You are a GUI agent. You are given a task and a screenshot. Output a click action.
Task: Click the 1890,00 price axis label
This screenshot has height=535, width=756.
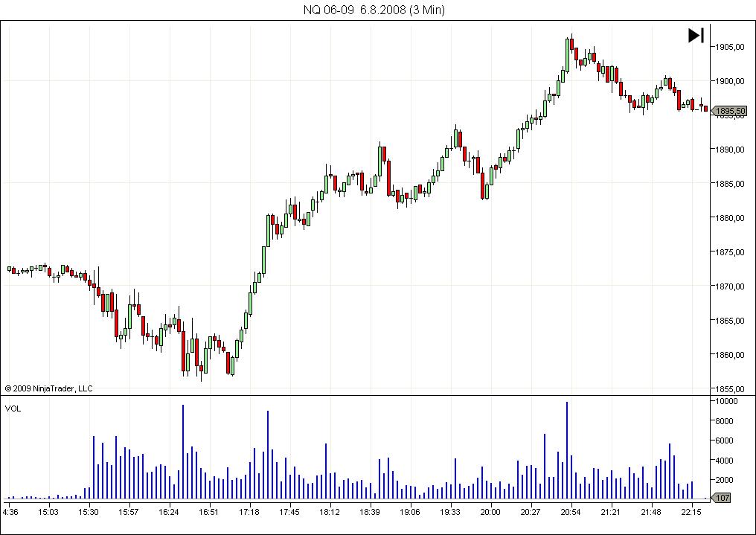pos(730,150)
